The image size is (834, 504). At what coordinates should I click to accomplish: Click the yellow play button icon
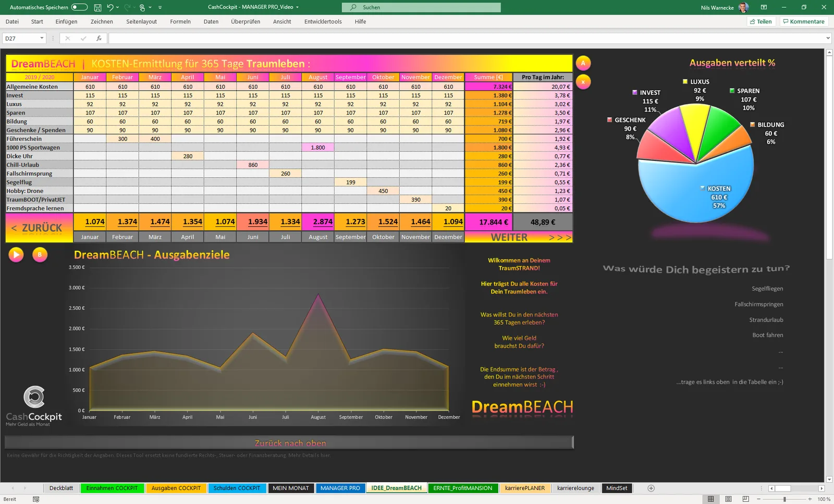16,254
